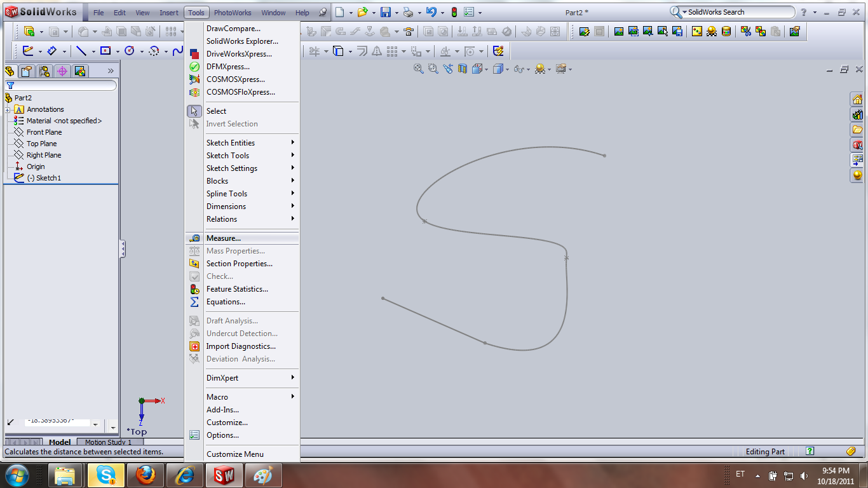Switch to the Motion Study 1 tab

pyautogui.click(x=108, y=442)
